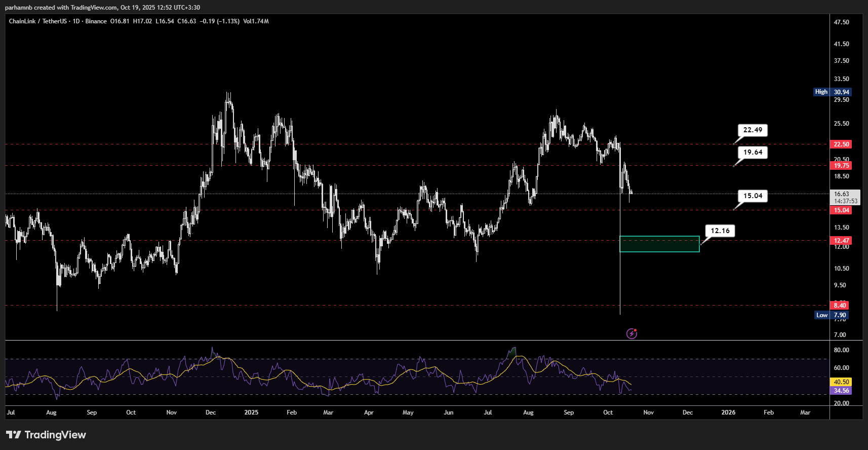868x450 pixels.
Task: Select the red 8.40 price axis label
Action: [840, 306]
